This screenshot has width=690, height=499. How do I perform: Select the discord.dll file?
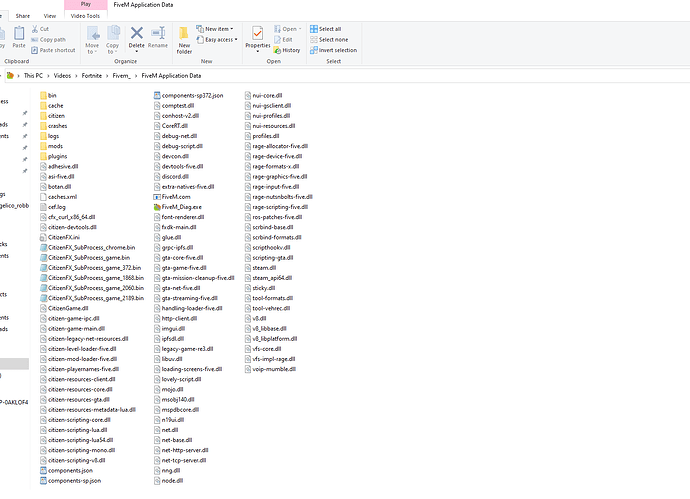click(171, 176)
